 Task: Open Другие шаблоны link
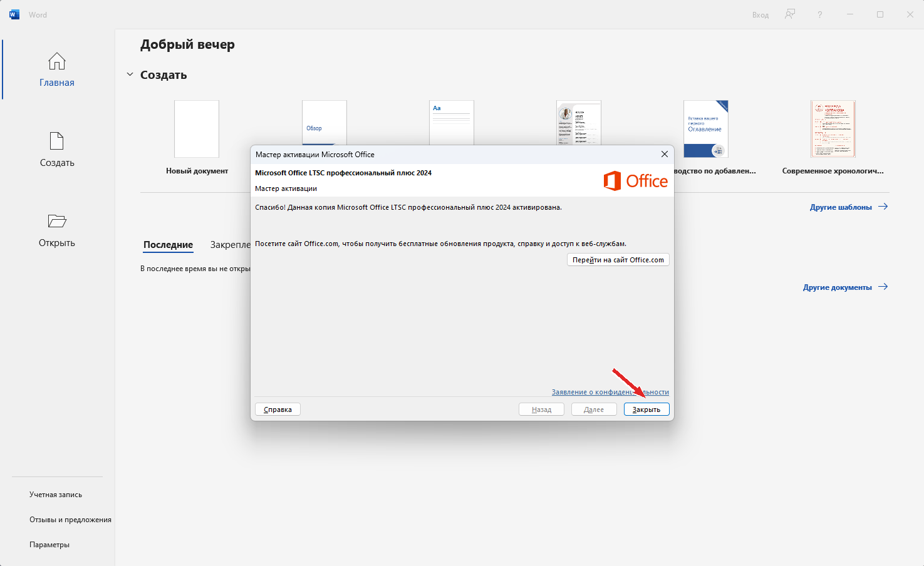[849, 207]
